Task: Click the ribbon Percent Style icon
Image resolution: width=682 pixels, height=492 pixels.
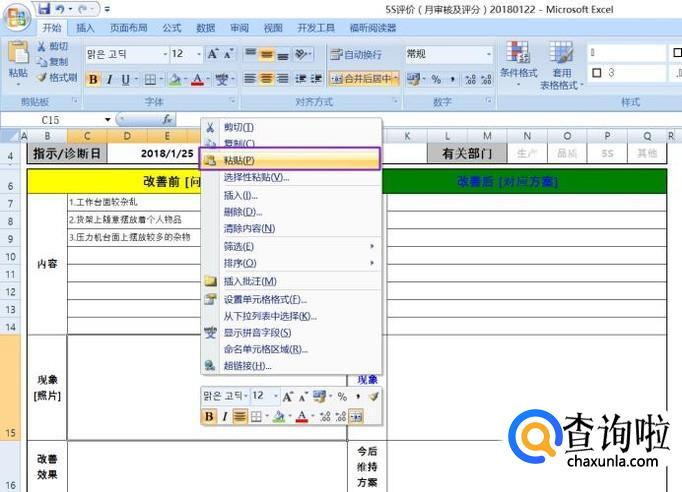Action: click(x=436, y=79)
